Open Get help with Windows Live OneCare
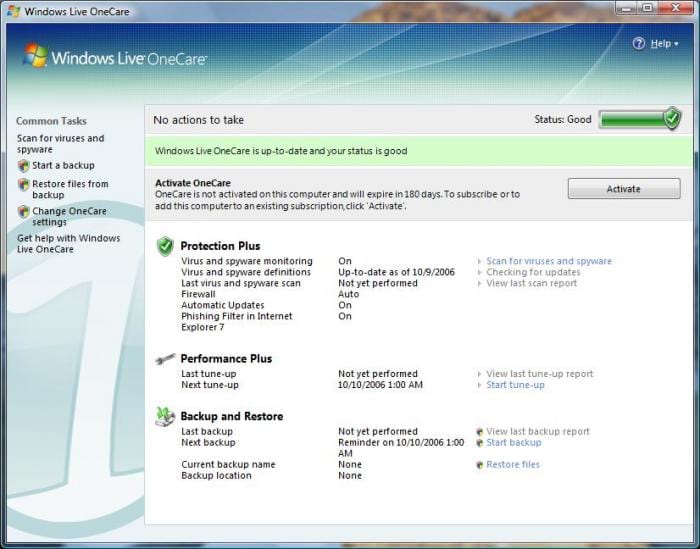700x549 pixels. click(68, 244)
